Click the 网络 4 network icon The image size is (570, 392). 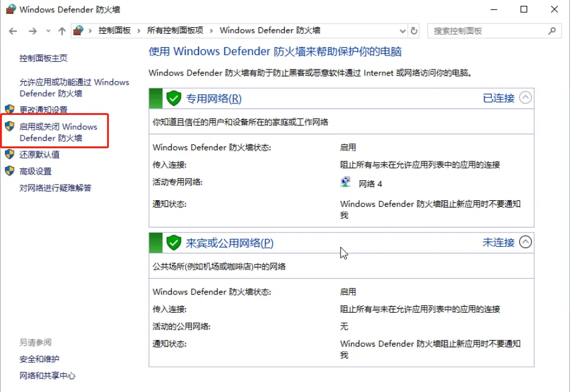(346, 181)
